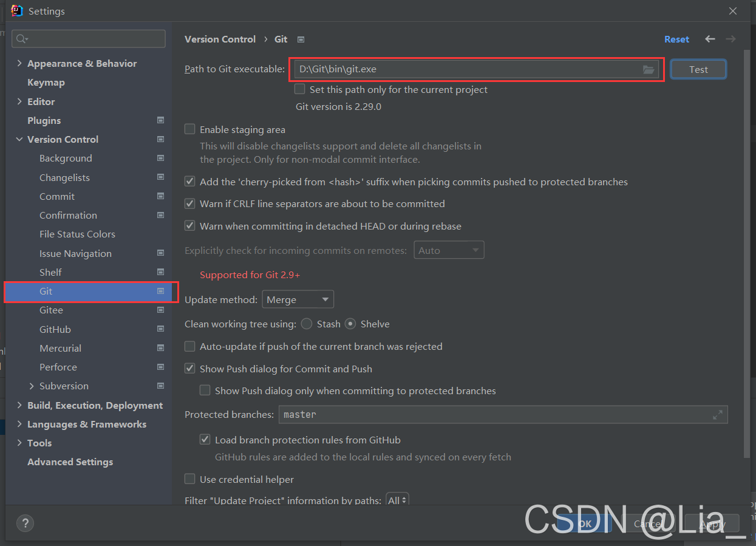Click the project icon next to Gitee
Screen dimensions: 756x546
coord(160,310)
